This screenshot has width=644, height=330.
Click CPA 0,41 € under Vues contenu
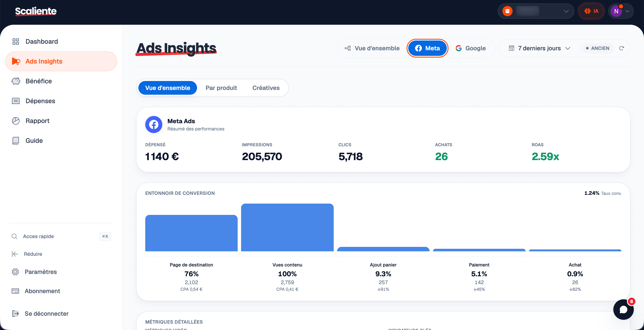(287, 289)
